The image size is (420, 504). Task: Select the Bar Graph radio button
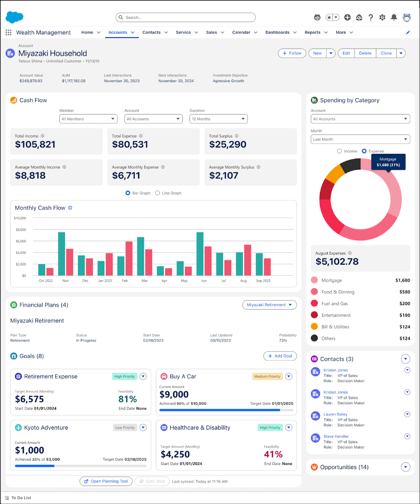[128, 193]
